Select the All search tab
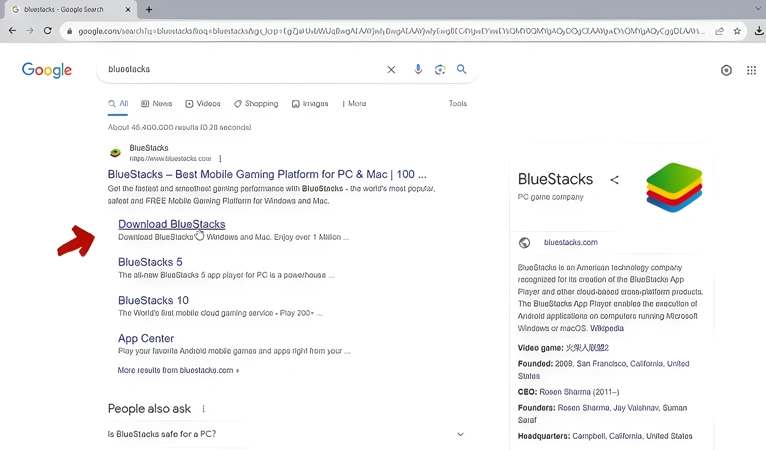The width and height of the screenshot is (766, 450). (x=118, y=104)
